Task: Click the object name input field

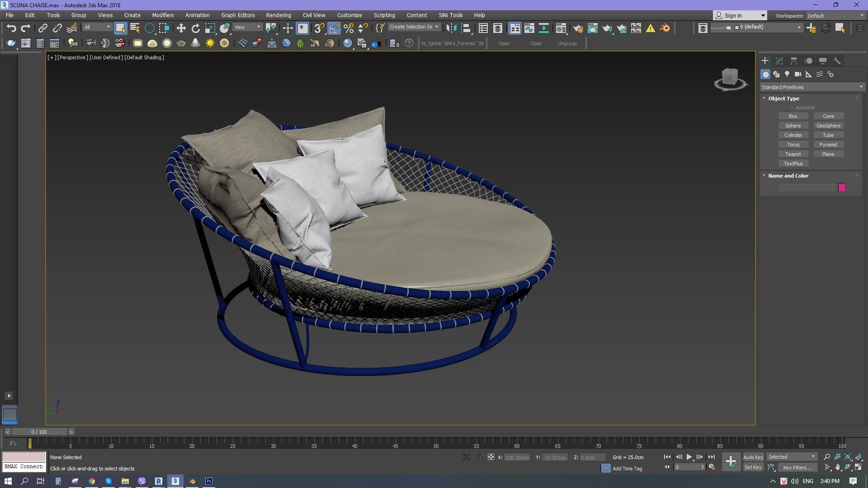Action: point(807,188)
